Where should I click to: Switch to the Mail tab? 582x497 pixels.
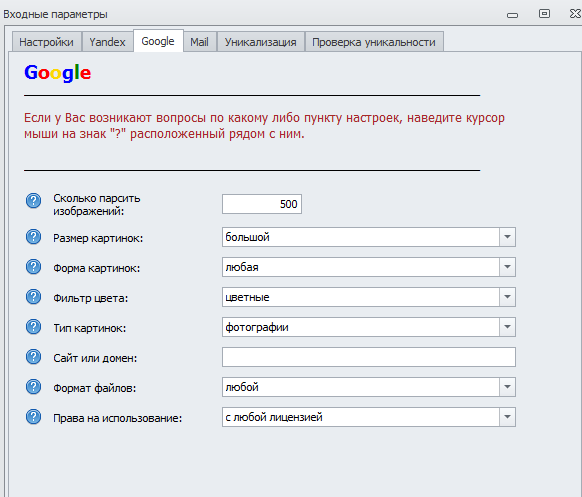199,42
